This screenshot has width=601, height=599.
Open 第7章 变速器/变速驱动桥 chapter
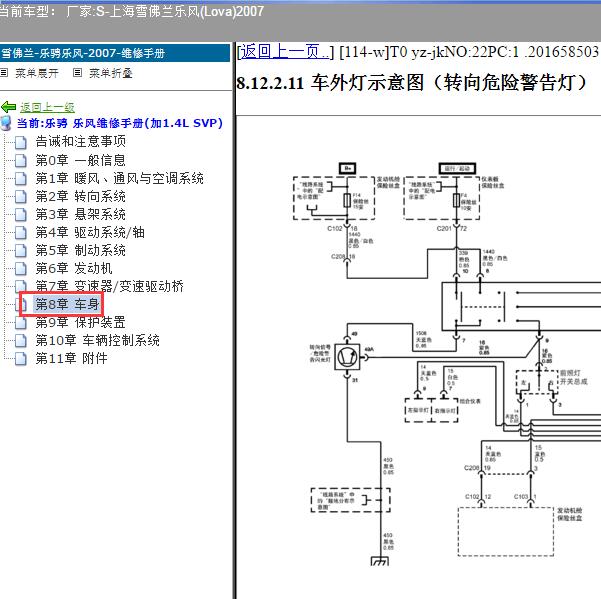(110, 286)
